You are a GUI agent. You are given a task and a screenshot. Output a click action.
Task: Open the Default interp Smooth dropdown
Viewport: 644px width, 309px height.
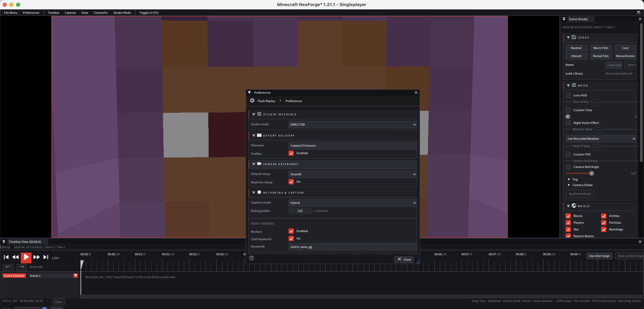click(353, 174)
